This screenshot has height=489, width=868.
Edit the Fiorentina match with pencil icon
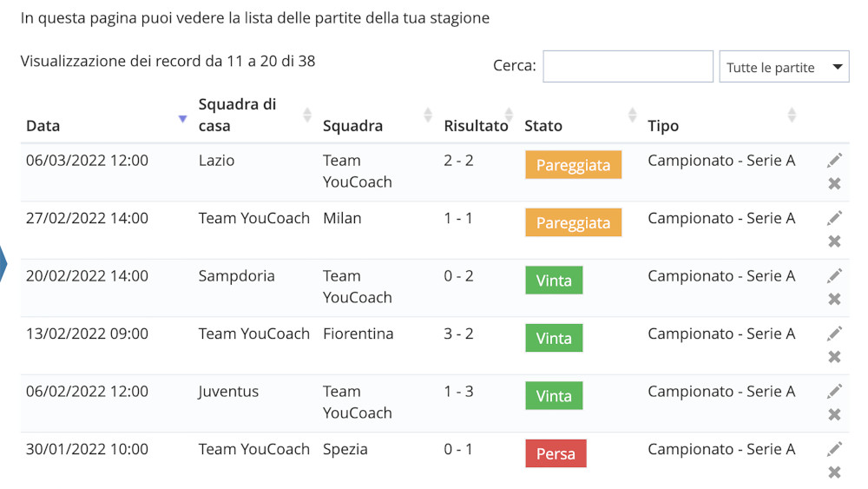point(834,334)
